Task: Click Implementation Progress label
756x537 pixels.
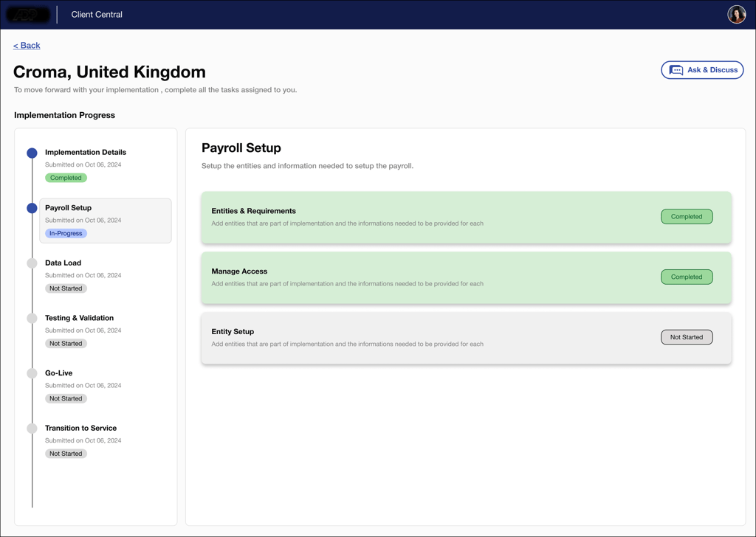Action: pyautogui.click(x=65, y=115)
